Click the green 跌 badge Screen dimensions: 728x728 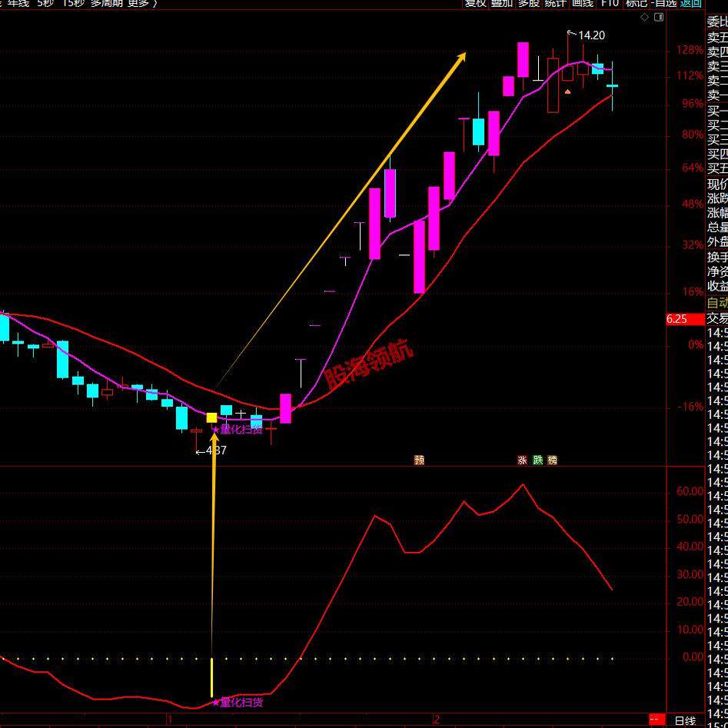[537, 460]
